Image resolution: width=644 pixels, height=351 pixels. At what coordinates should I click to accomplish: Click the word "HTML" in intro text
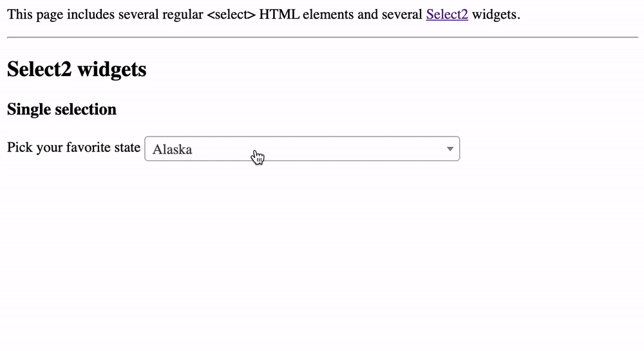pyautogui.click(x=279, y=14)
